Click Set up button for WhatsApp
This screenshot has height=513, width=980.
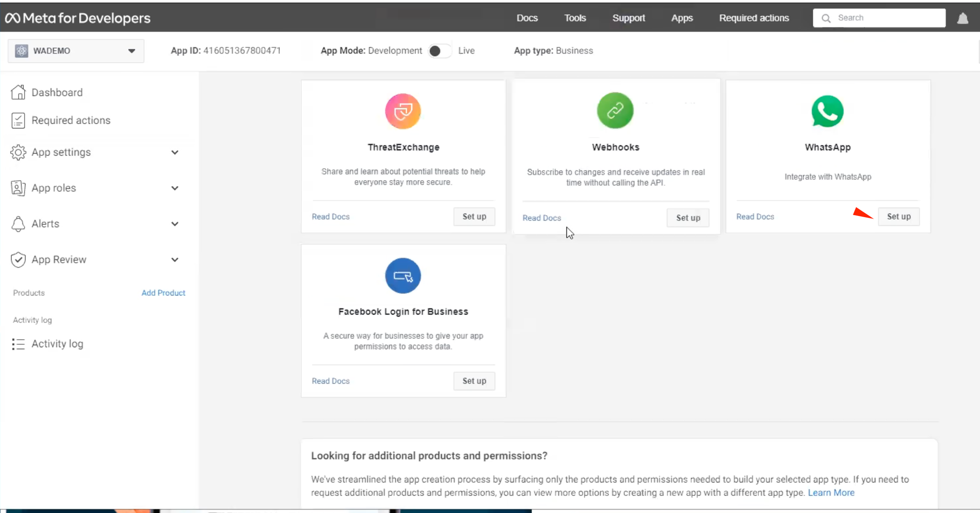pyautogui.click(x=898, y=217)
